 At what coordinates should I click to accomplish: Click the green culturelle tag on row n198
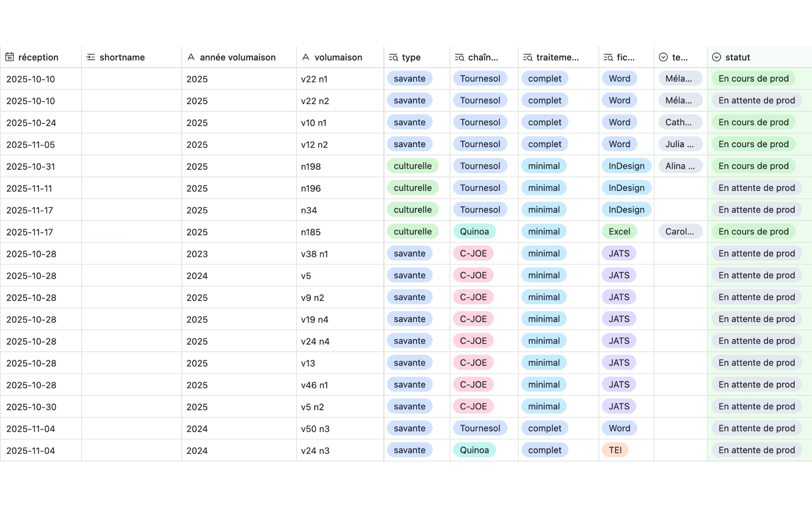(x=413, y=166)
